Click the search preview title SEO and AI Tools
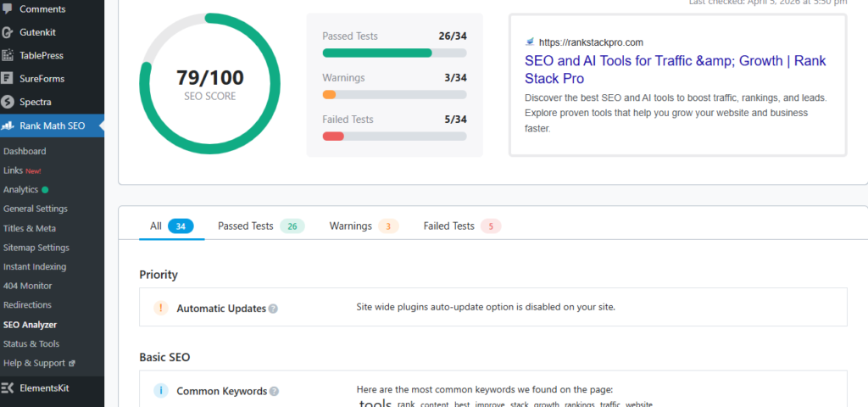868x407 pixels. coord(675,70)
